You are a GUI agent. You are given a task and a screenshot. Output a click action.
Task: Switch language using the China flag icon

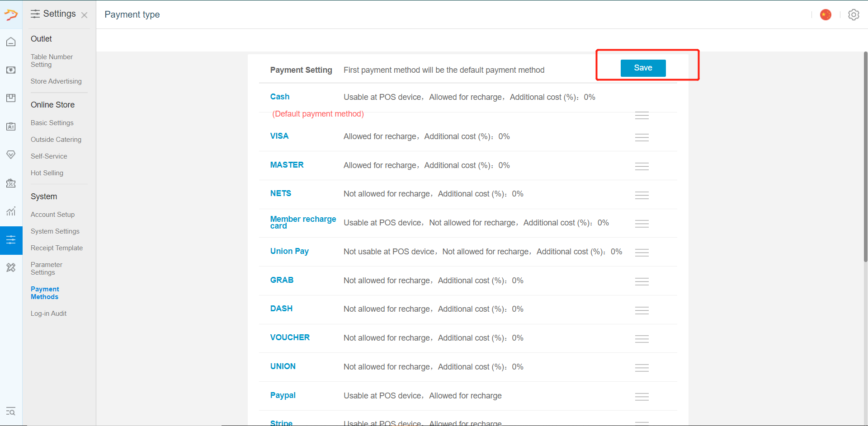pos(826,14)
